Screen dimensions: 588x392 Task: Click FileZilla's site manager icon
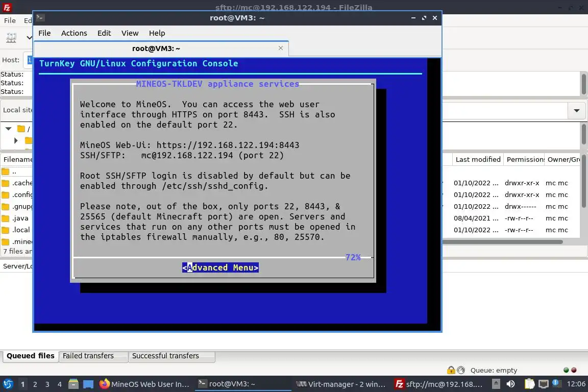[11, 37]
